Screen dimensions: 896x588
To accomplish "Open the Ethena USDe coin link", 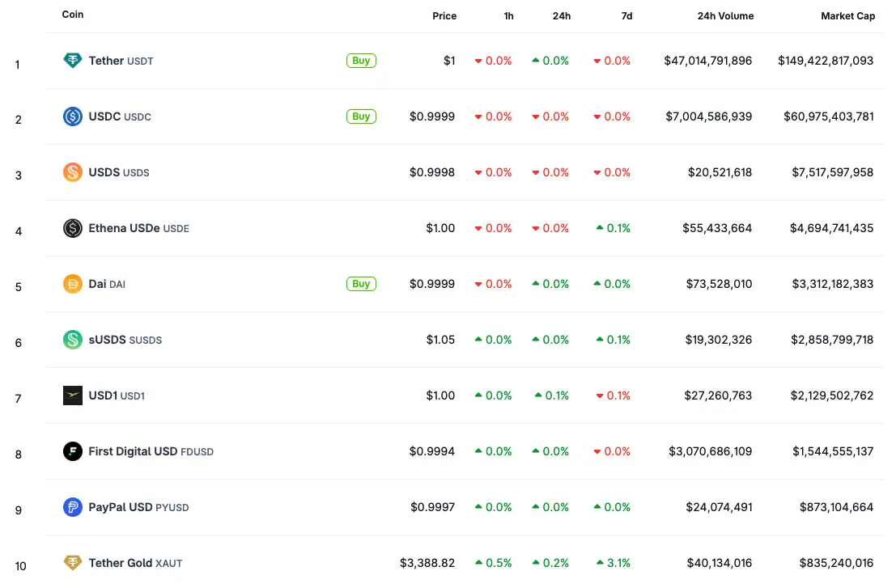I will click(x=138, y=228).
